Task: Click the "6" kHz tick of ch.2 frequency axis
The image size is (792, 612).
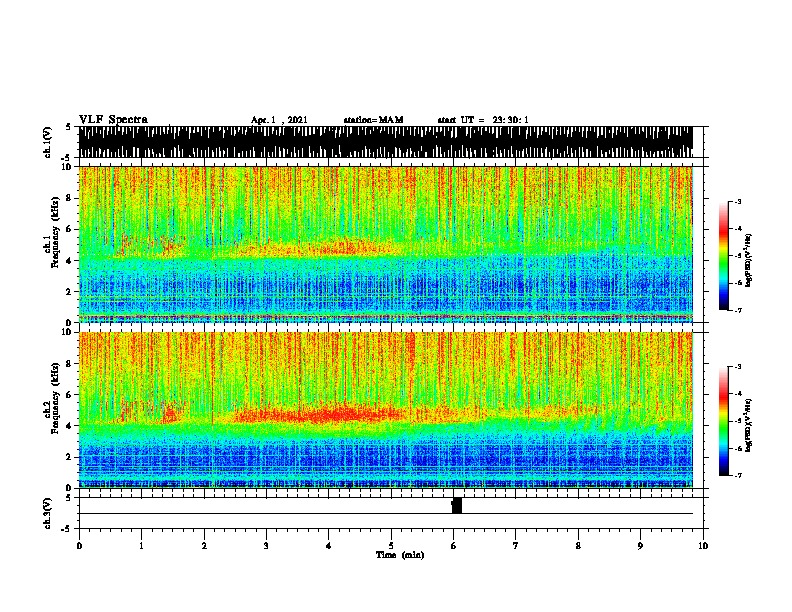Action: click(70, 395)
